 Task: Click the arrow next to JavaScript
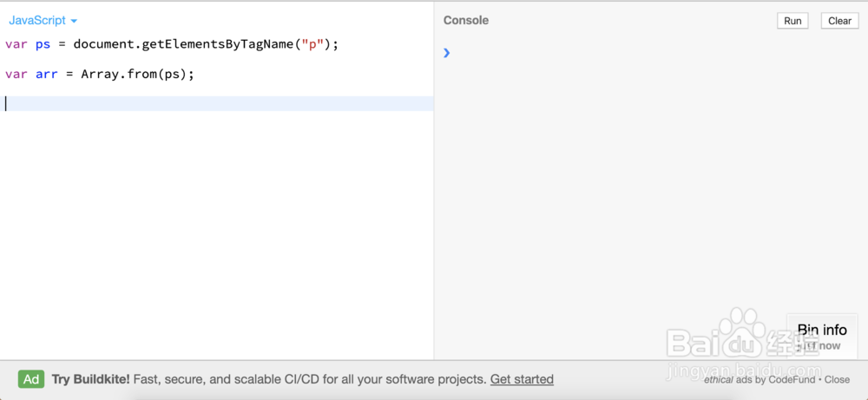74,21
